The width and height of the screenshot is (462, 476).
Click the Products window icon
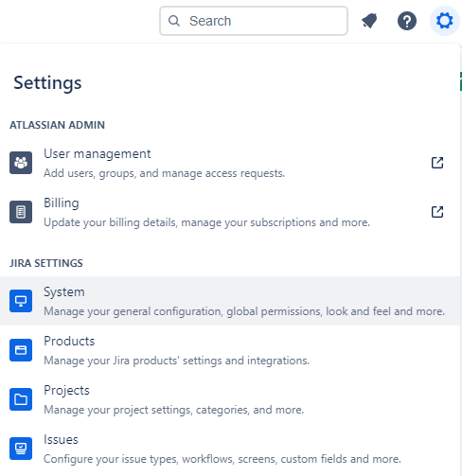click(x=21, y=350)
